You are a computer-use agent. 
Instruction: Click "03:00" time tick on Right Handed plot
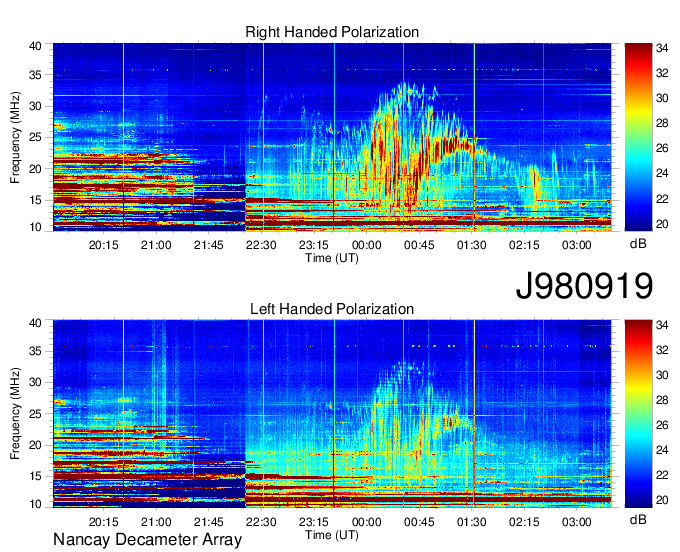point(576,245)
